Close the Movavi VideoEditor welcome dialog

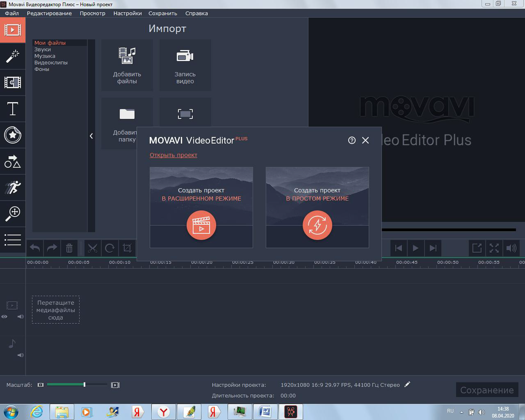[x=365, y=140]
